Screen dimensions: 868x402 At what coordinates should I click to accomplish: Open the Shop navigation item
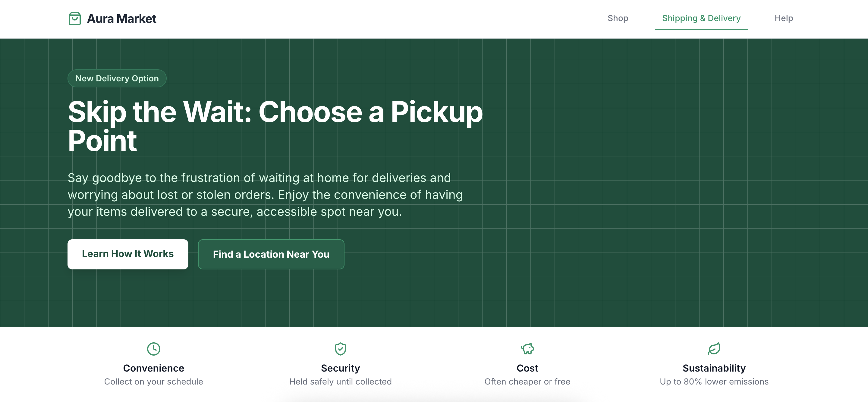click(618, 18)
